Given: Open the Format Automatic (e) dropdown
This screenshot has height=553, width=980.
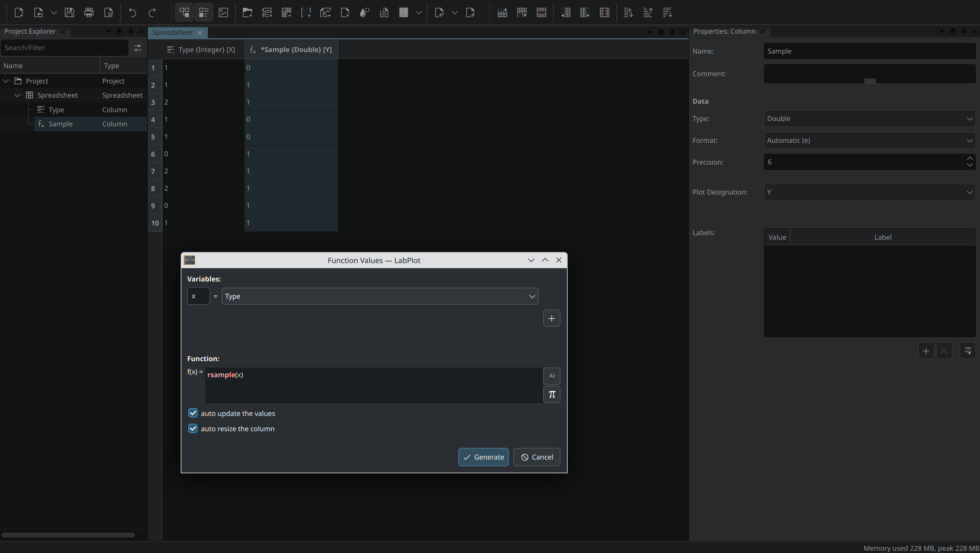Looking at the screenshot, I should (x=869, y=141).
